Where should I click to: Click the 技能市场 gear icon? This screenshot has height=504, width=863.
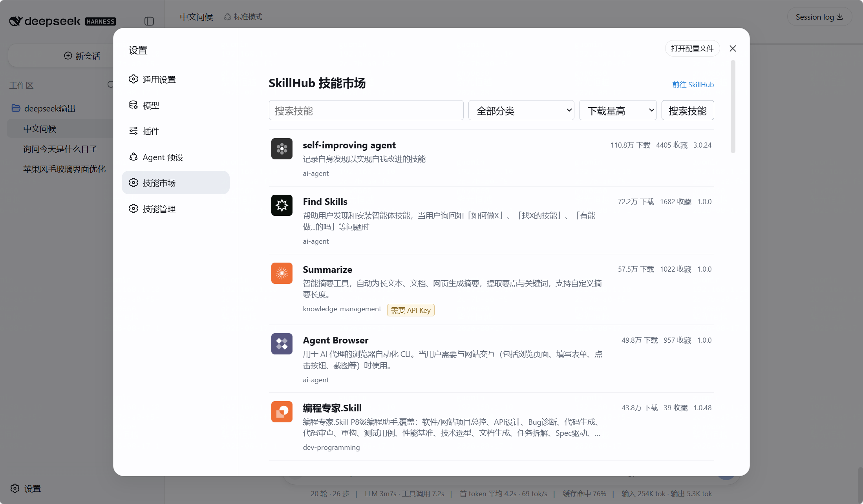click(133, 183)
